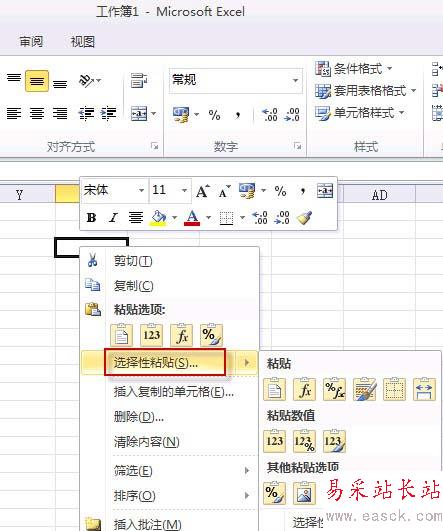The image size is (443, 531).
Task: Align text right in the ribbon
Action: coord(60,113)
